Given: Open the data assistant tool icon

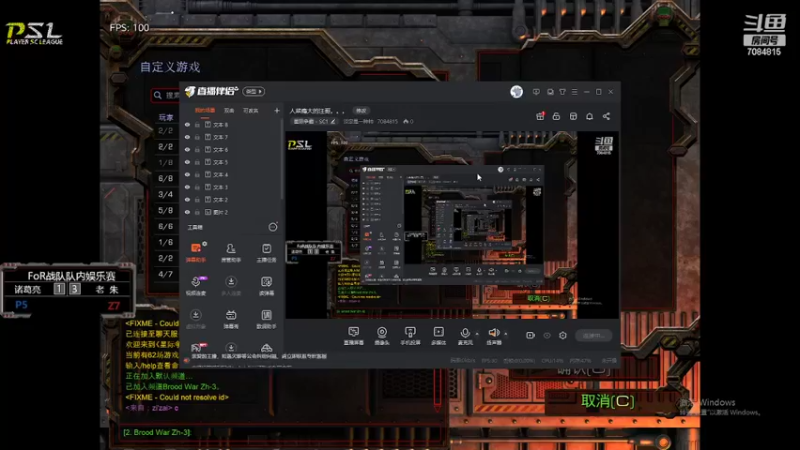Looking at the screenshot, I should pos(266,319).
